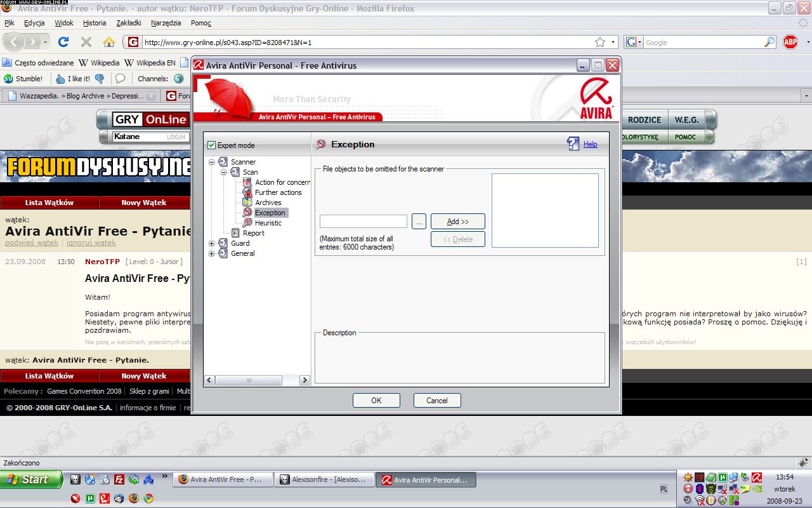The height and width of the screenshot is (508, 812).
Task: Click the Firefox stop loading icon
Action: point(86,42)
